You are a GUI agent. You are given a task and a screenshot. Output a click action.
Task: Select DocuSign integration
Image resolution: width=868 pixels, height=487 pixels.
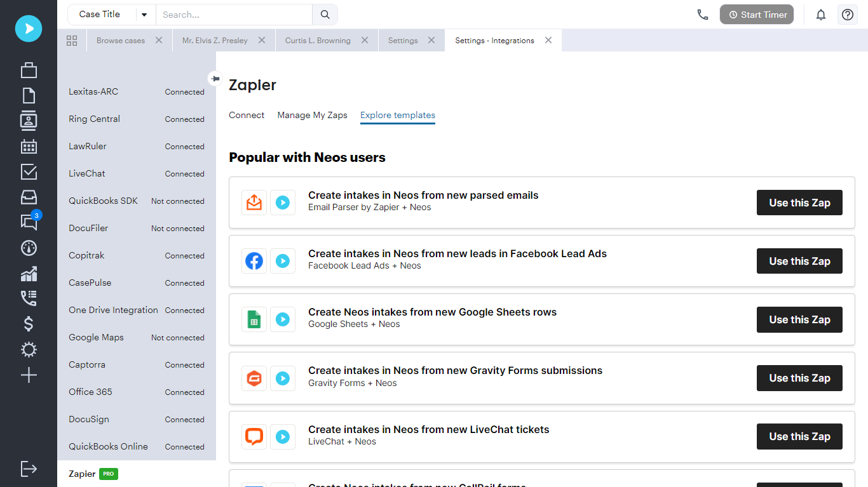137,419
